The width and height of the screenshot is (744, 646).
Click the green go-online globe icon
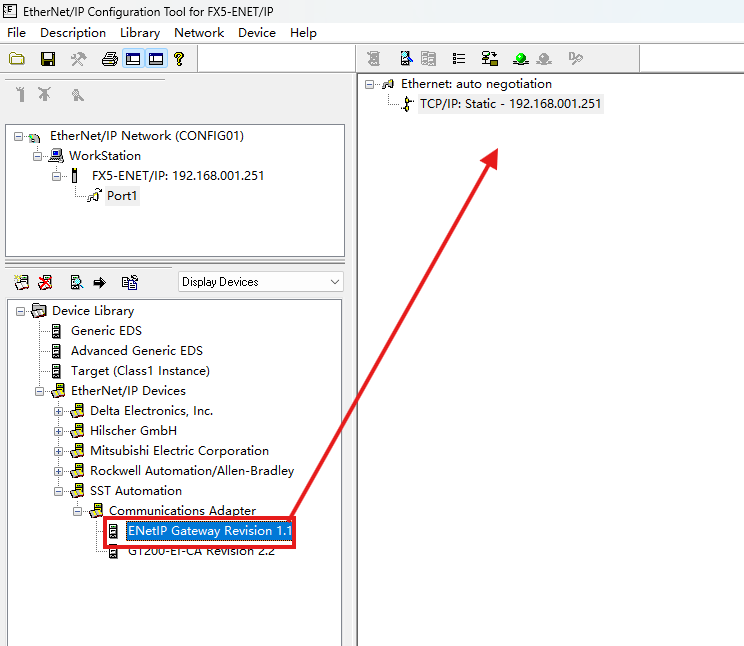click(521, 58)
